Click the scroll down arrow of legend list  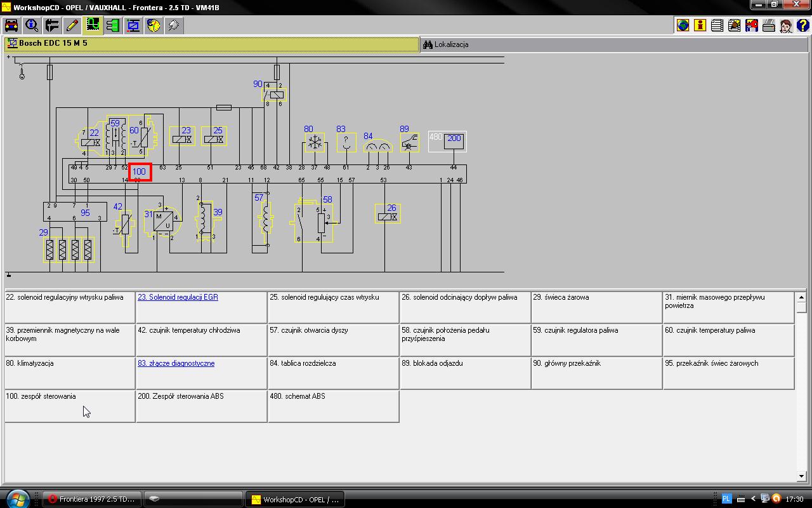pos(801,476)
